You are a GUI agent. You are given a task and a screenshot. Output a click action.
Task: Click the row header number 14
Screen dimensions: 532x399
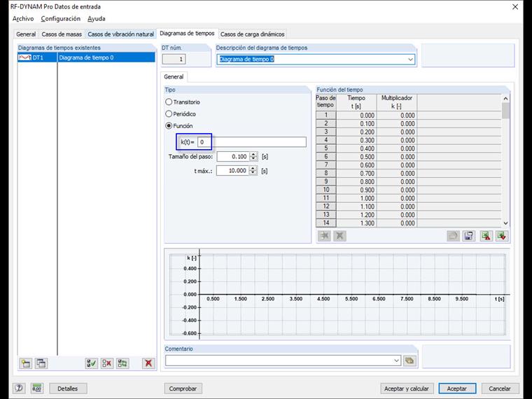[325, 223]
